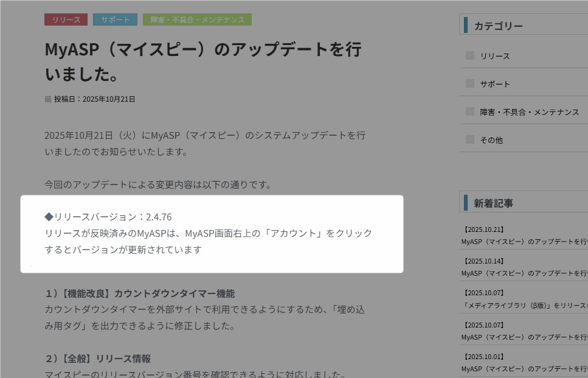The height and width of the screenshot is (378, 588).
Task: Click the square icon beside その他 category
Action: coord(469,139)
